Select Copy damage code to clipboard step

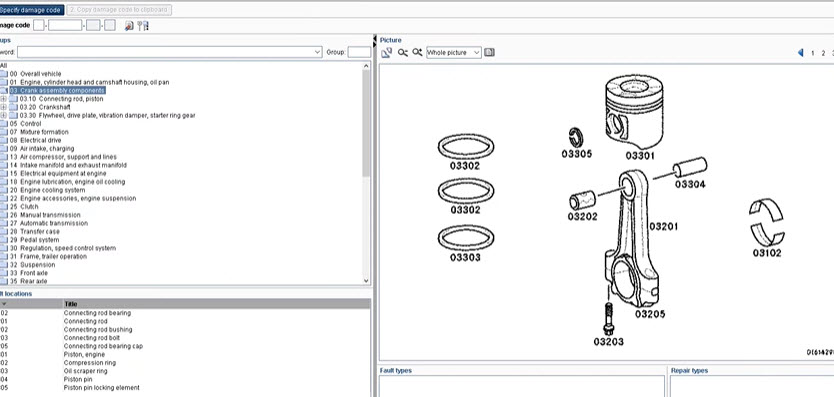[119, 10]
